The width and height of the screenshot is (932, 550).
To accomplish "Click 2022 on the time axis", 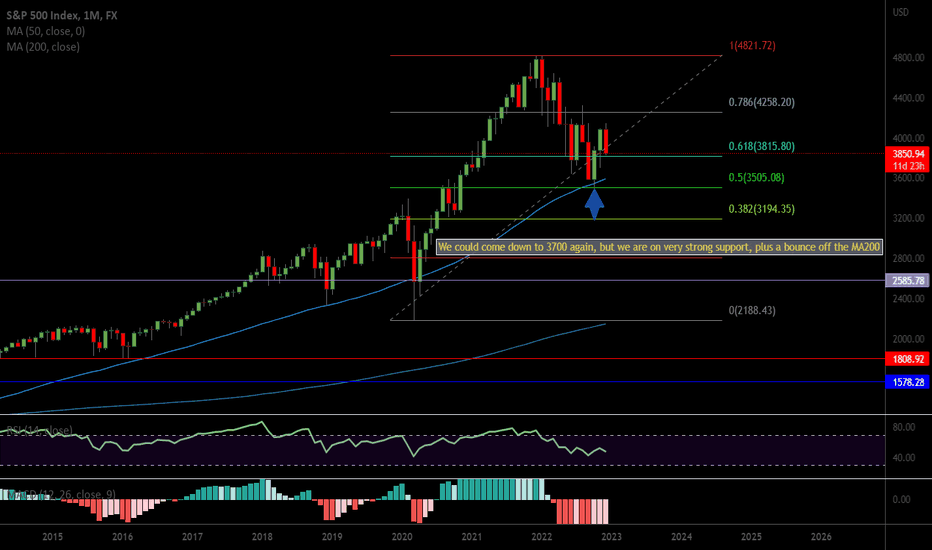I will click(x=541, y=537).
